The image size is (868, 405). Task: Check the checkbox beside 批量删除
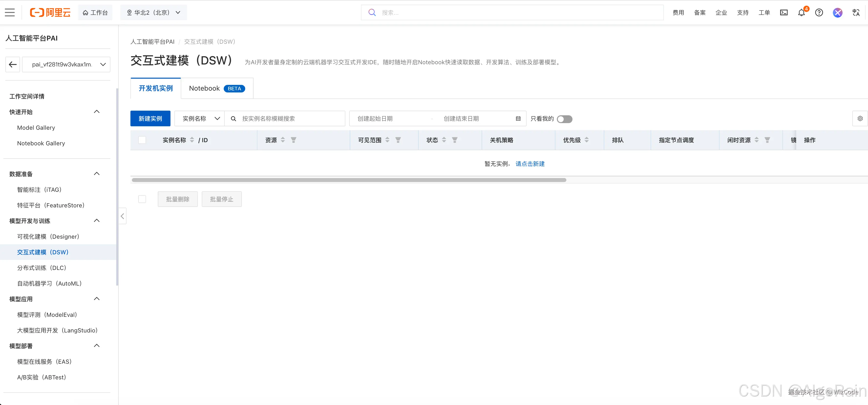[x=142, y=199]
